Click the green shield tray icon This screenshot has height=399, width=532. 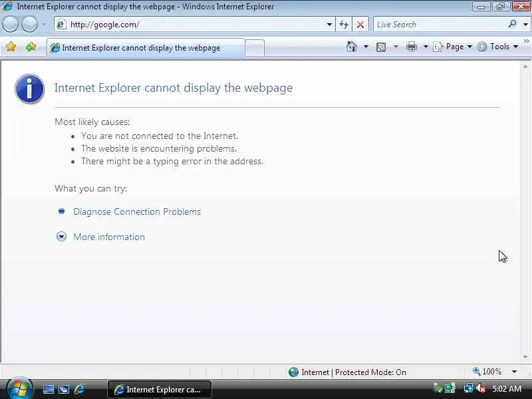tap(438, 388)
